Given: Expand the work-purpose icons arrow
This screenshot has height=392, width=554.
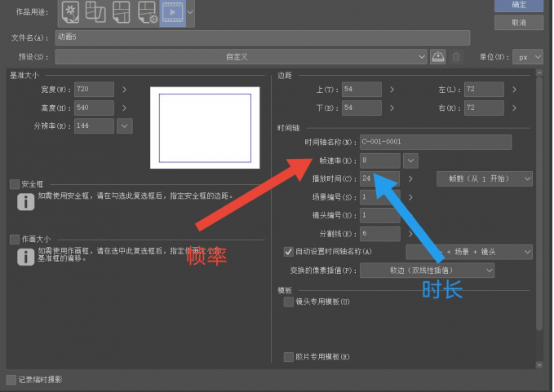Looking at the screenshot, I should point(190,12).
